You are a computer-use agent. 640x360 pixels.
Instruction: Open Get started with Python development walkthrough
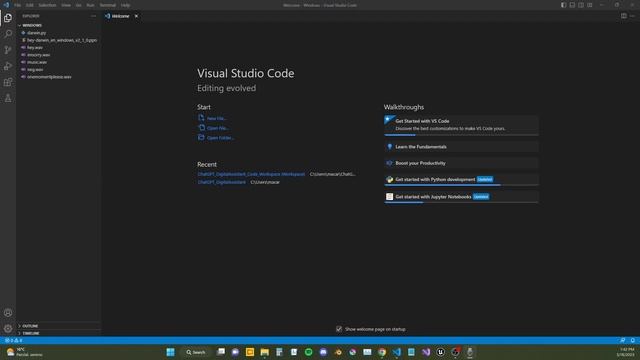461,180
